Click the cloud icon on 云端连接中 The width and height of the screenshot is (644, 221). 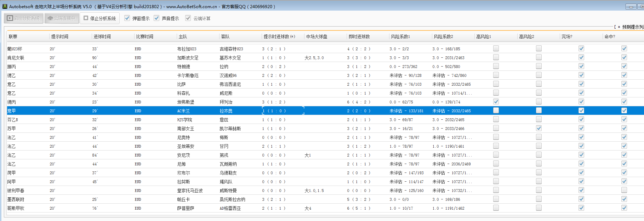pyautogui.click(x=50, y=18)
